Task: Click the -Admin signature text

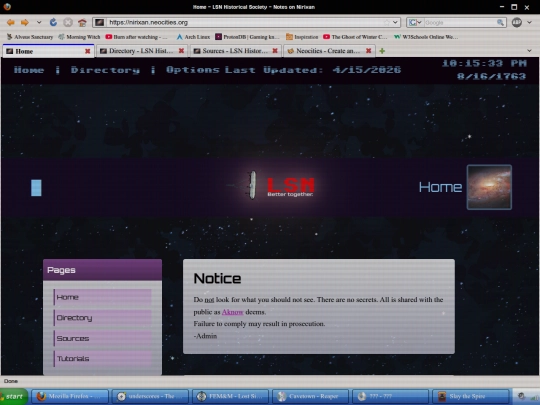Action: pos(205,336)
